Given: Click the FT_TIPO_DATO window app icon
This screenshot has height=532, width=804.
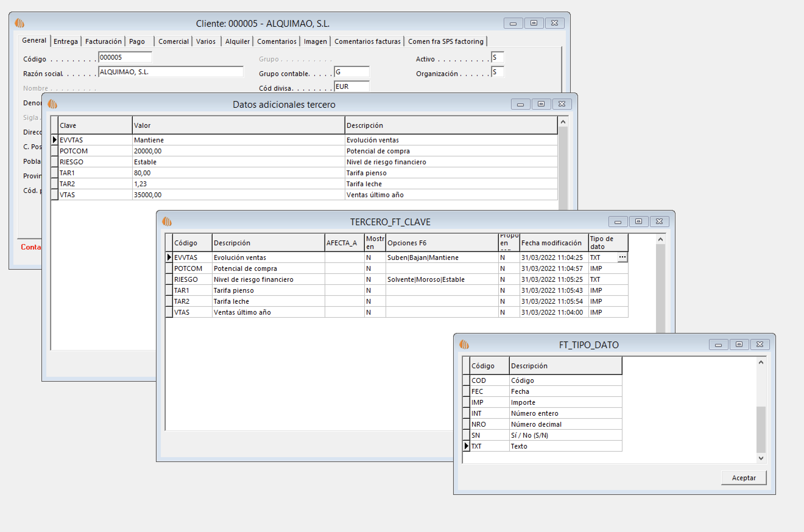Looking at the screenshot, I should point(464,345).
